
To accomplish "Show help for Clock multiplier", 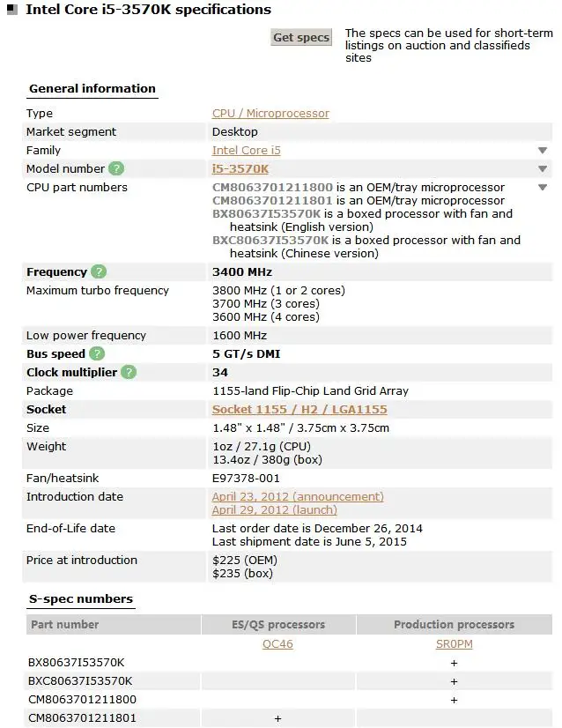I will pyautogui.click(x=129, y=373).
